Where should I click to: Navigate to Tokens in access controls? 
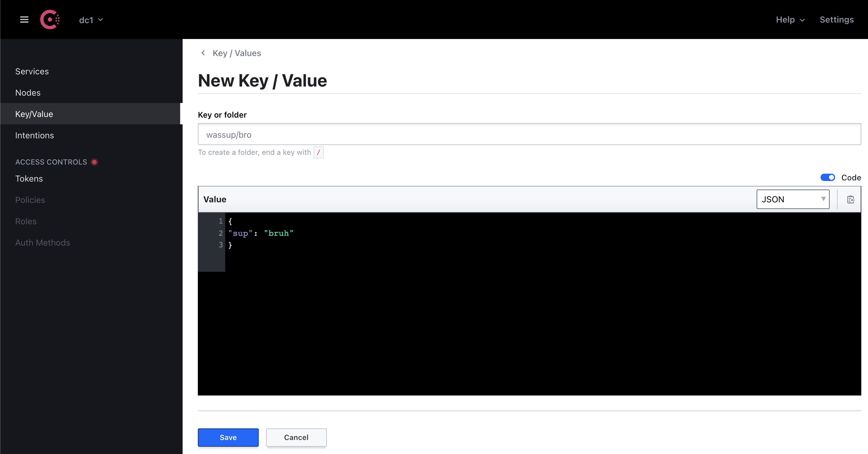click(x=29, y=179)
